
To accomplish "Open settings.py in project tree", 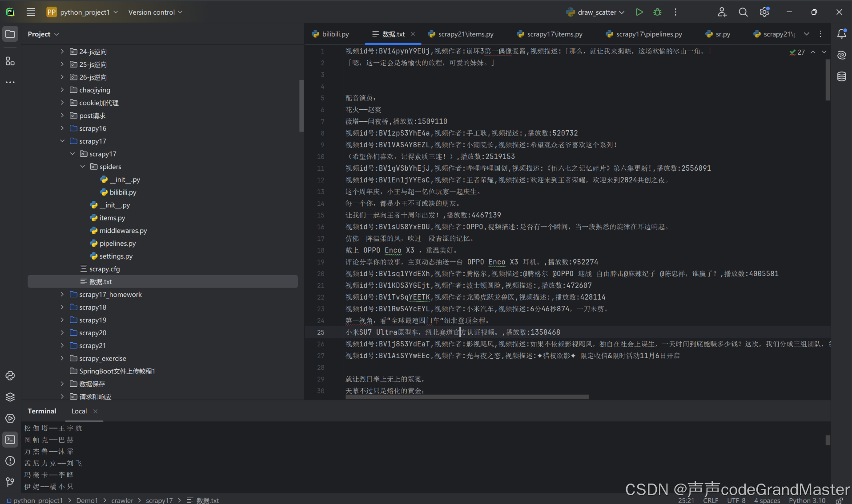I will pyautogui.click(x=116, y=256).
